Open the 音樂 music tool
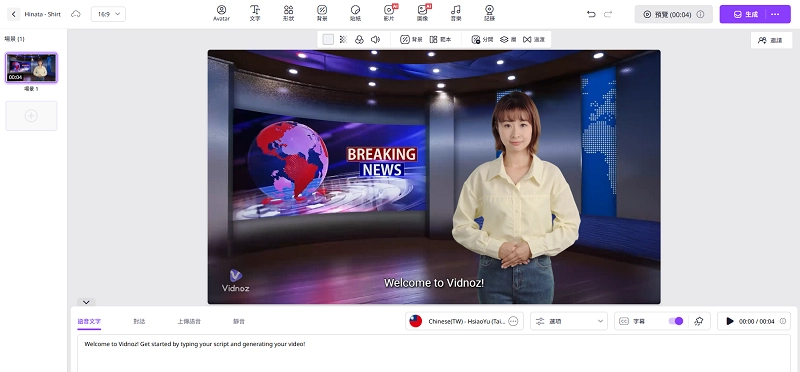 point(456,13)
